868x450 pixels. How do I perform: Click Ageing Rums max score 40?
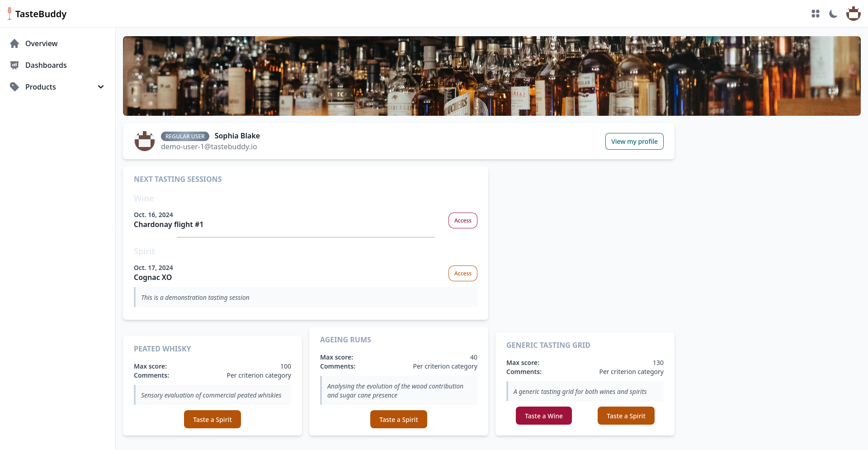[x=473, y=357]
